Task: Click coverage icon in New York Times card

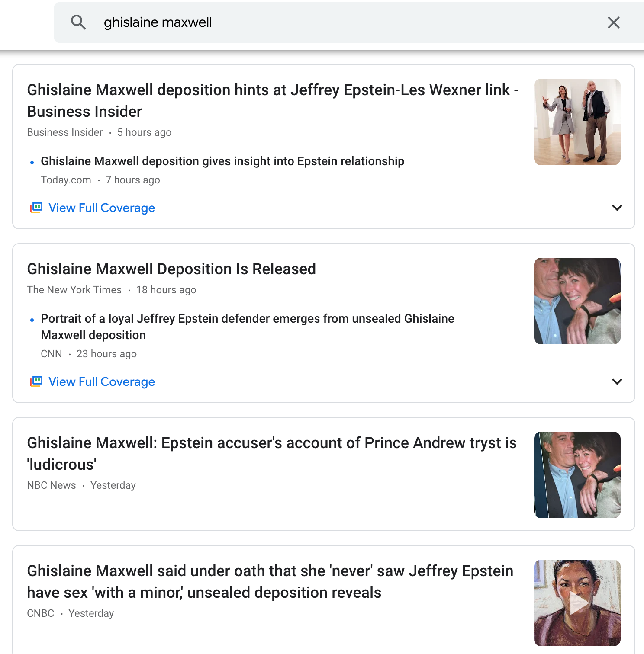Action: 36,381
